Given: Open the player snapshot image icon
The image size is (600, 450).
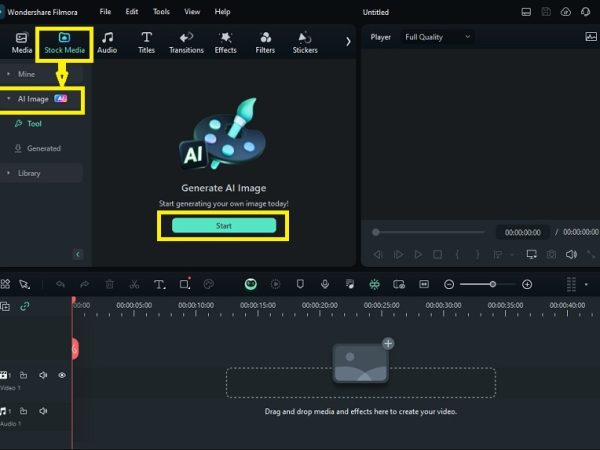Looking at the screenshot, I should [591, 37].
